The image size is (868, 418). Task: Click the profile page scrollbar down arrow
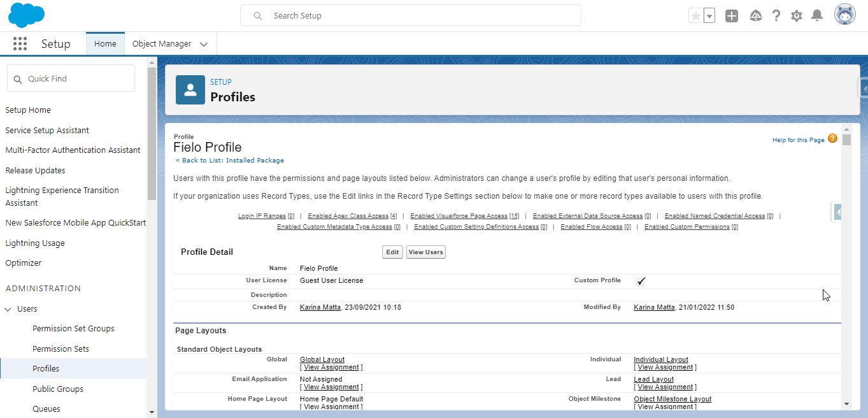(x=846, y=403)
